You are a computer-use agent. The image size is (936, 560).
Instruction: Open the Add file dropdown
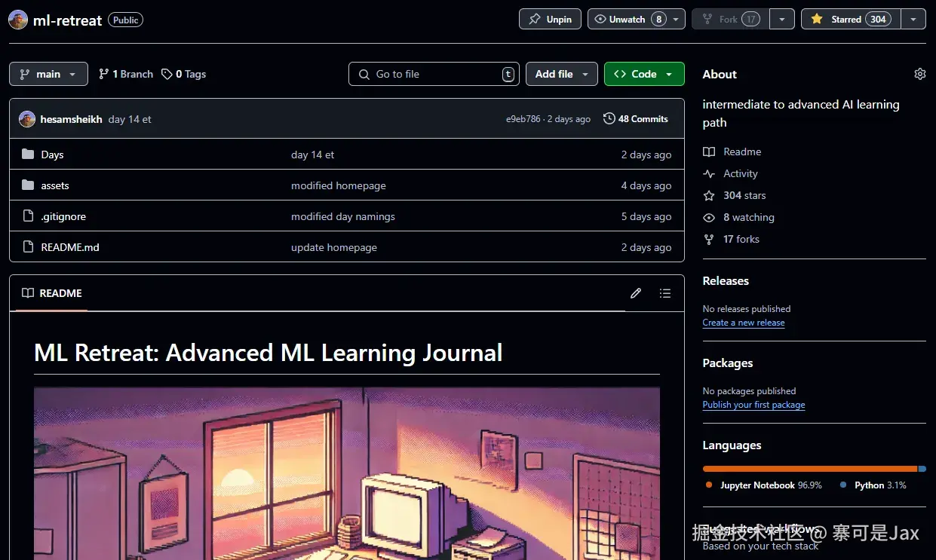(562, 74)
